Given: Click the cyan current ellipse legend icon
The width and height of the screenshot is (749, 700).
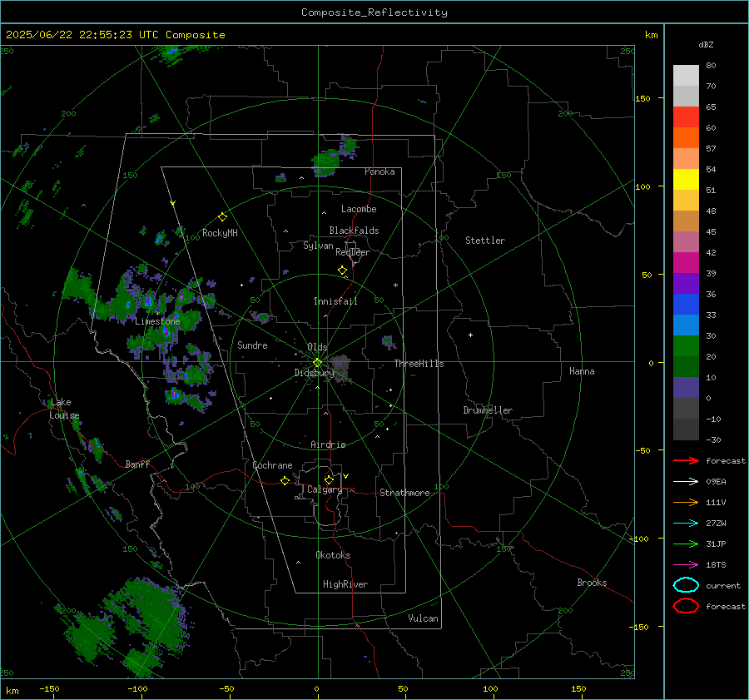Looking at the screenshot, I should [x=686, y=585].
